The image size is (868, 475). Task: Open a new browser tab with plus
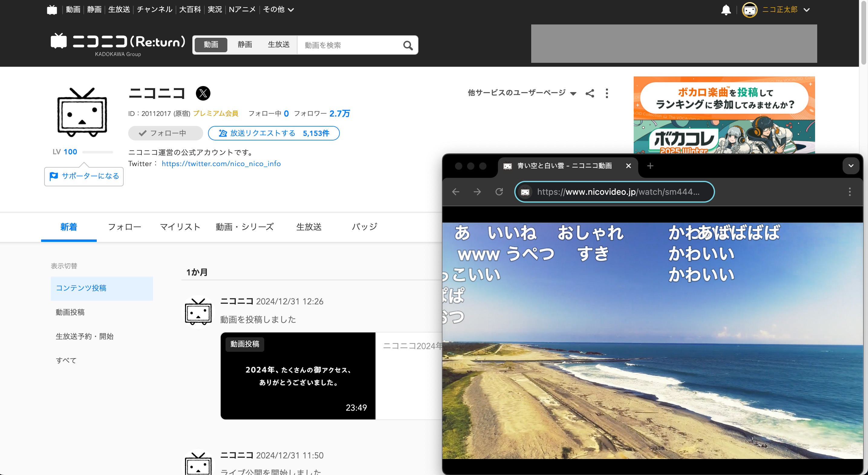[650, 165]
